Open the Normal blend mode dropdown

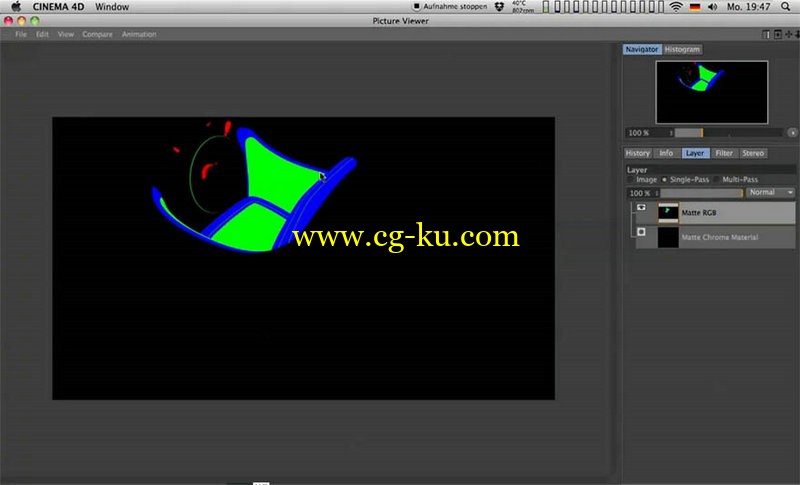coord(770,192)
